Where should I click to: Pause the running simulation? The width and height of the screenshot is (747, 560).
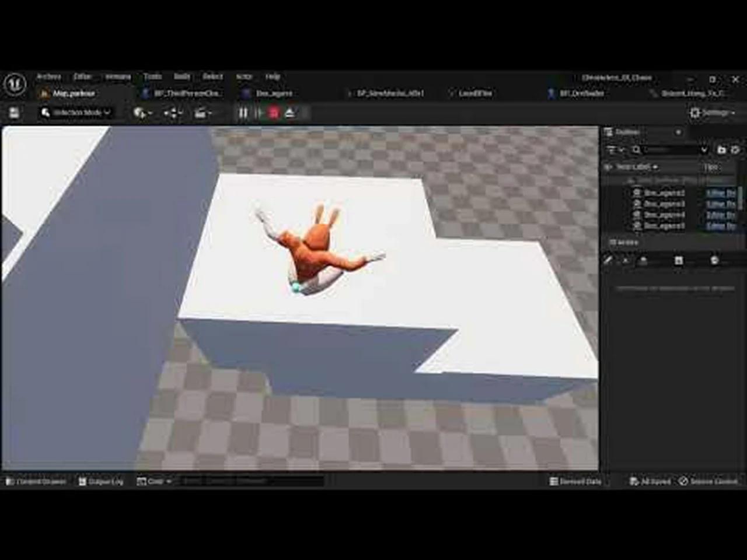coord(243,113)
